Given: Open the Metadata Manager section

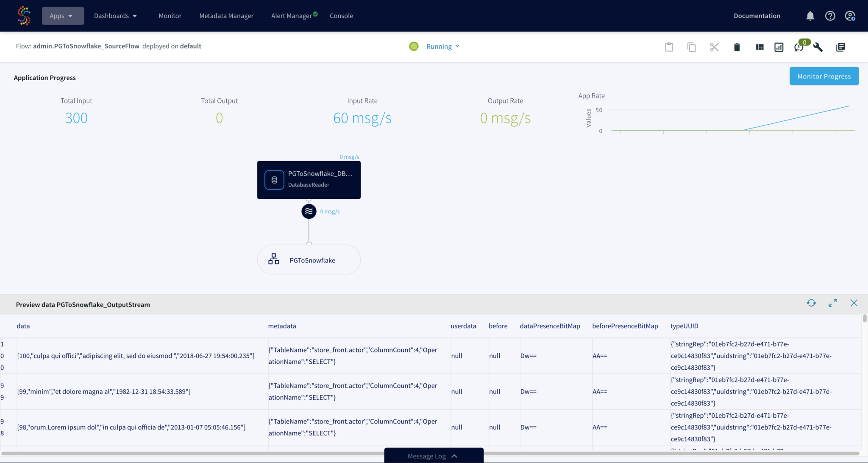Looking at the screenshot, I should click(226, 16).
